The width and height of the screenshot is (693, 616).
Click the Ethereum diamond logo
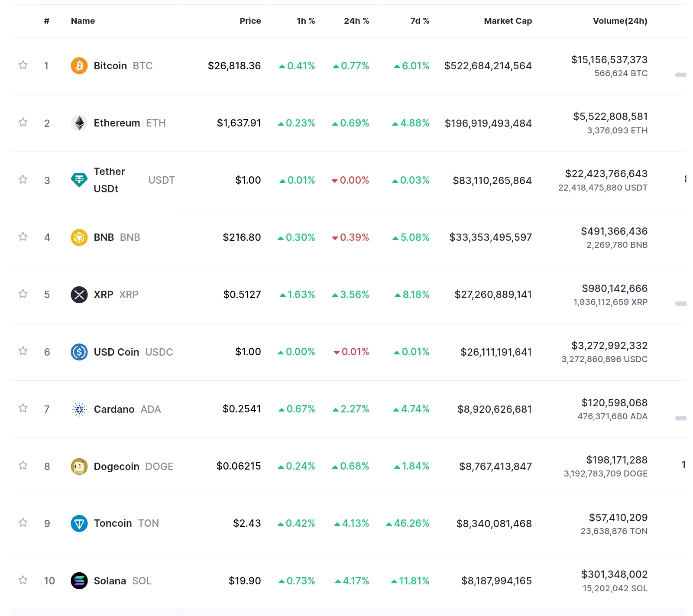tap(79, 123)
